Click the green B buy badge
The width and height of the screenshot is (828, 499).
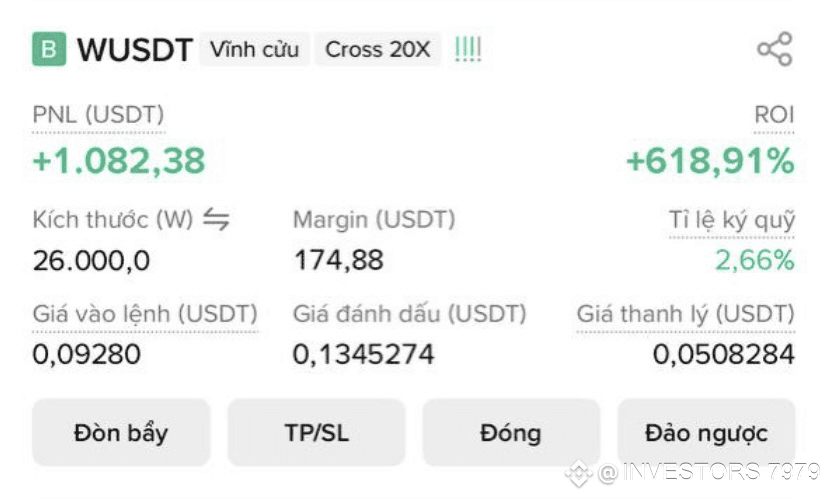coord(49,49)
